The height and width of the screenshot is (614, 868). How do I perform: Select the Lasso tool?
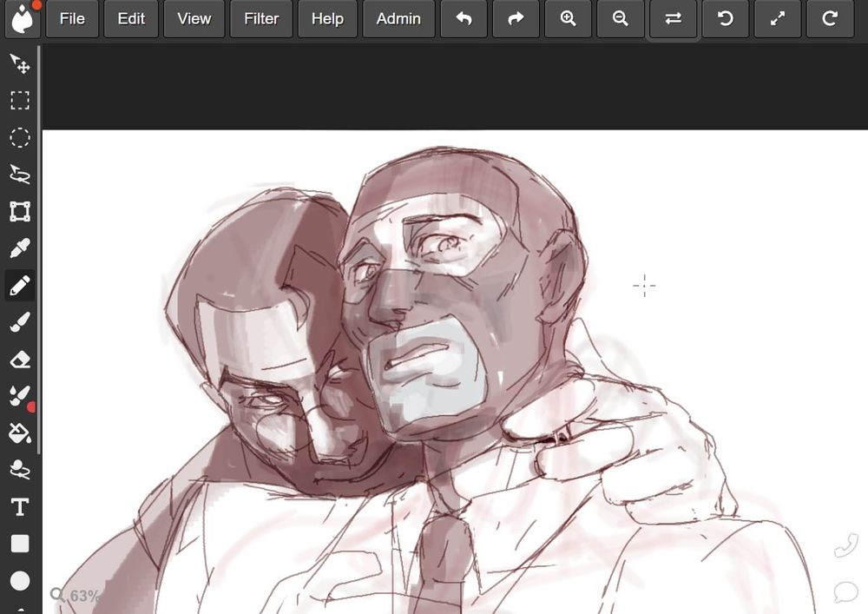pos(20,175)
